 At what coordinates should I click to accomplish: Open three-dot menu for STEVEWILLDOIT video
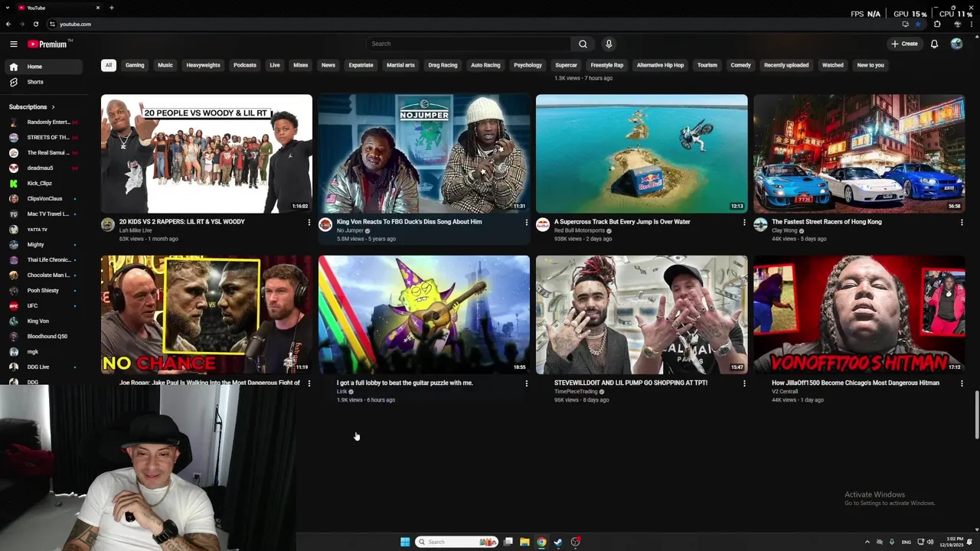pyautogui.click(x=744, y=383)
